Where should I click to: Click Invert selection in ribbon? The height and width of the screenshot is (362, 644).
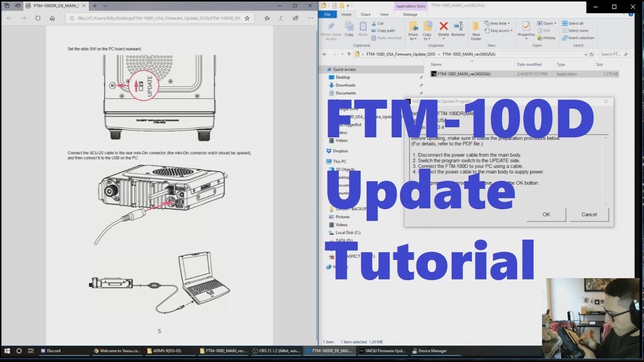(x=578, y=38)
